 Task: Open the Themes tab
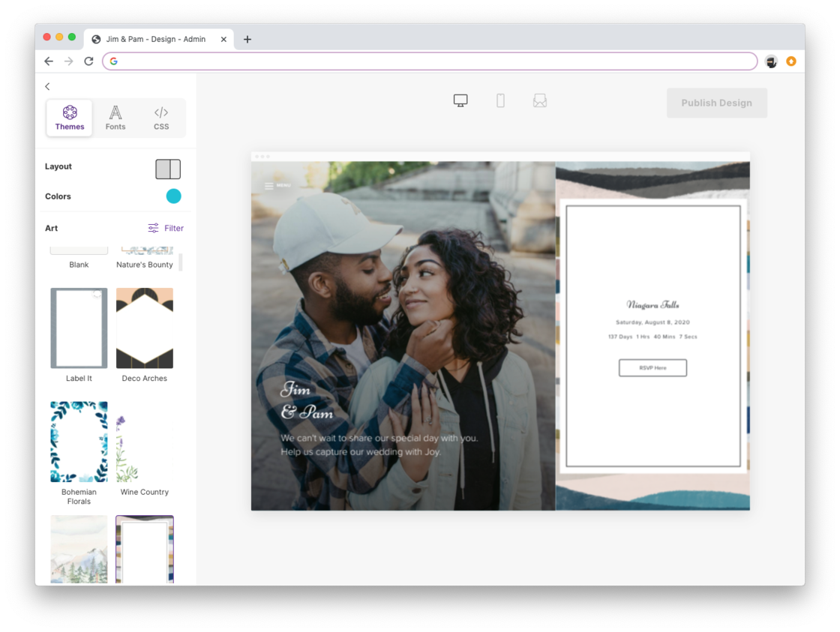70,118
